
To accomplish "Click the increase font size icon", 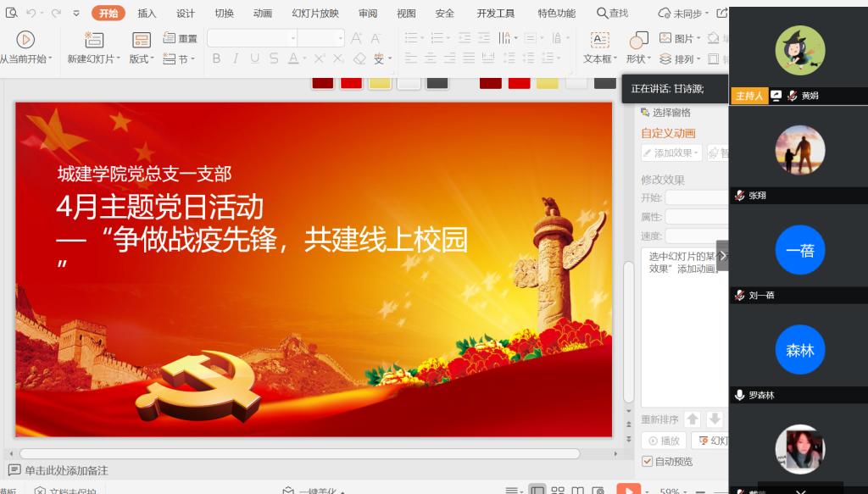I will (357, 38).
